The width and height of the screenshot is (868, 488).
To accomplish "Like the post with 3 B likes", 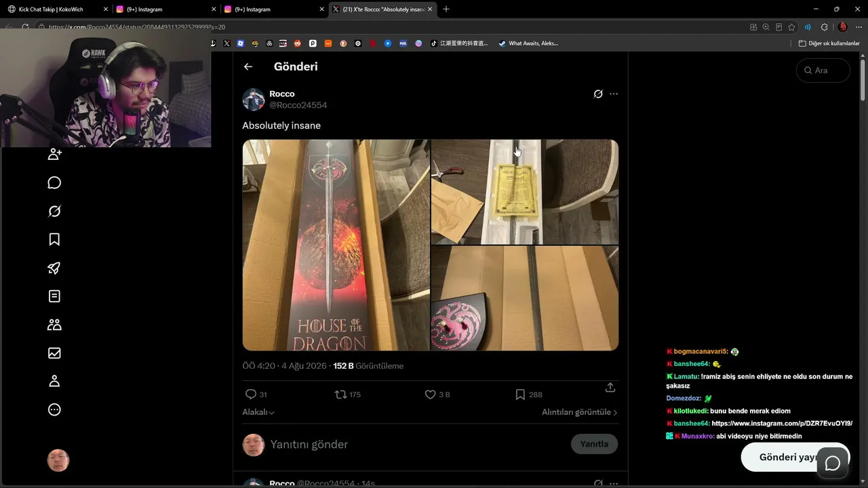I will click(430, 394).
